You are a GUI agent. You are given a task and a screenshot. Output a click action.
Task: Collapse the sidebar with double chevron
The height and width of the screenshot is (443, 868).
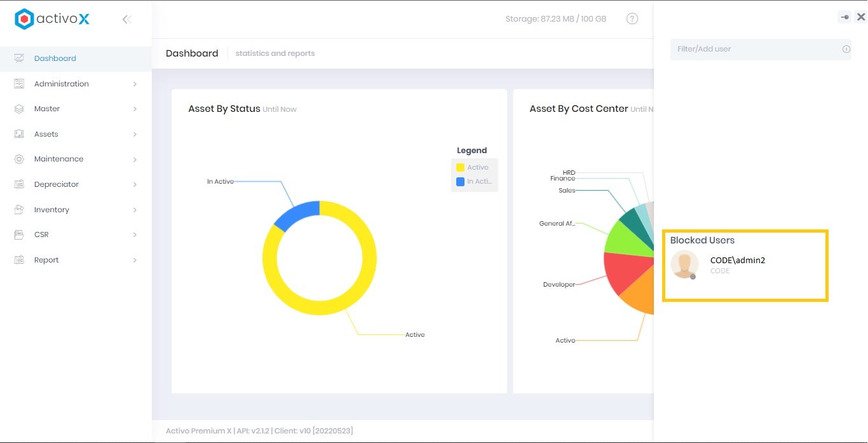pyautogui.click(x=126, y=19)
